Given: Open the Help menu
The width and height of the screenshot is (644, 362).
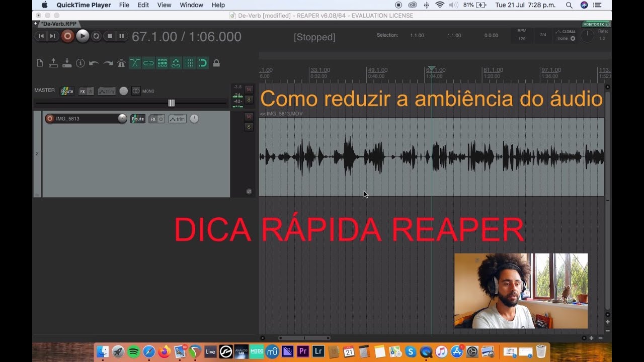Looking at the screenshot, I should (218, 5).
